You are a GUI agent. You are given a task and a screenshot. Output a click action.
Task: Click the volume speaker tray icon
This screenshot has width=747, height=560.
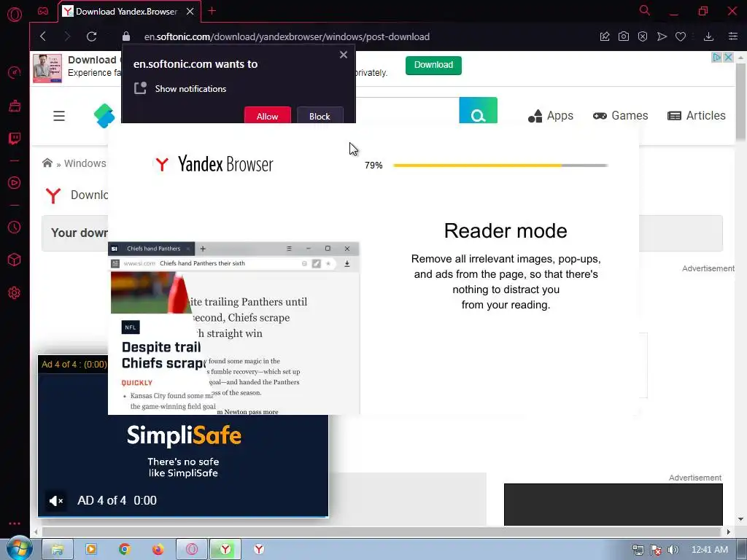(673, 550)
